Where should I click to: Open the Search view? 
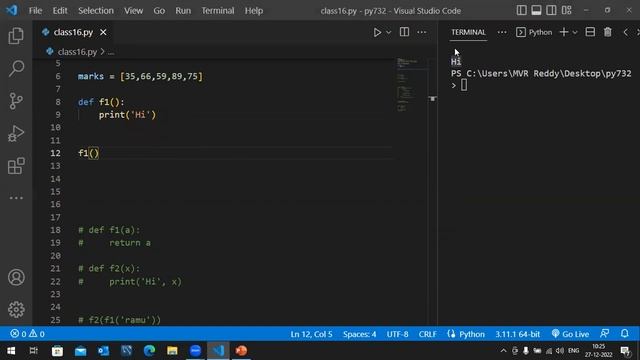[x=16, y=68]
